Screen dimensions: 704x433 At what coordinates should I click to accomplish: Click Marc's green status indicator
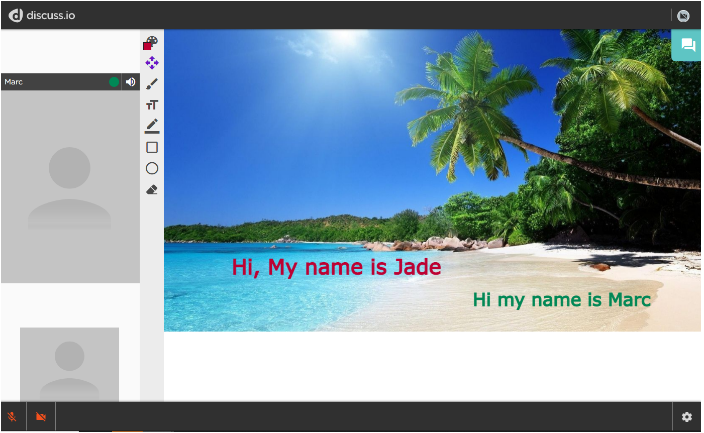tap(114, 82)
